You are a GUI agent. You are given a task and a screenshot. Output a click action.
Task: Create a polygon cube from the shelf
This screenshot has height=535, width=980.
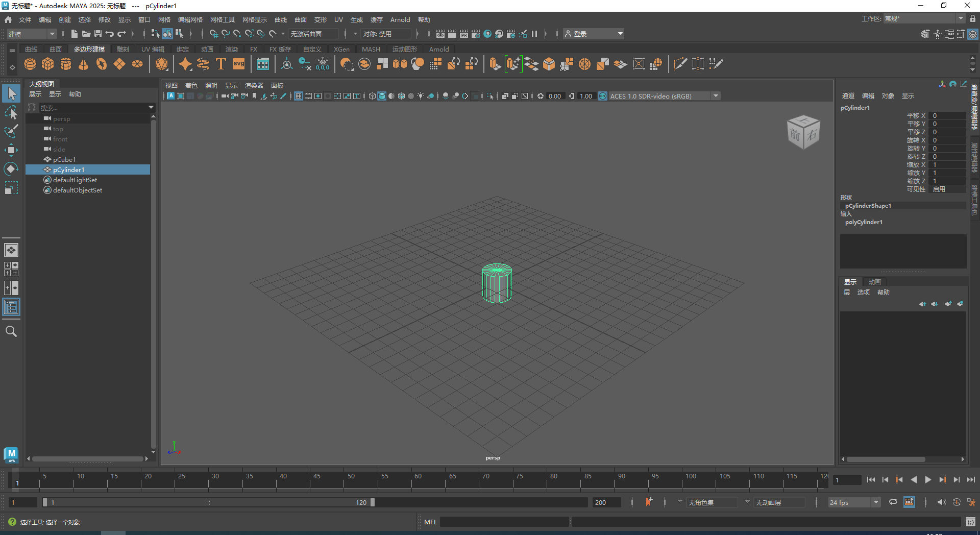(x=47, y=64)
